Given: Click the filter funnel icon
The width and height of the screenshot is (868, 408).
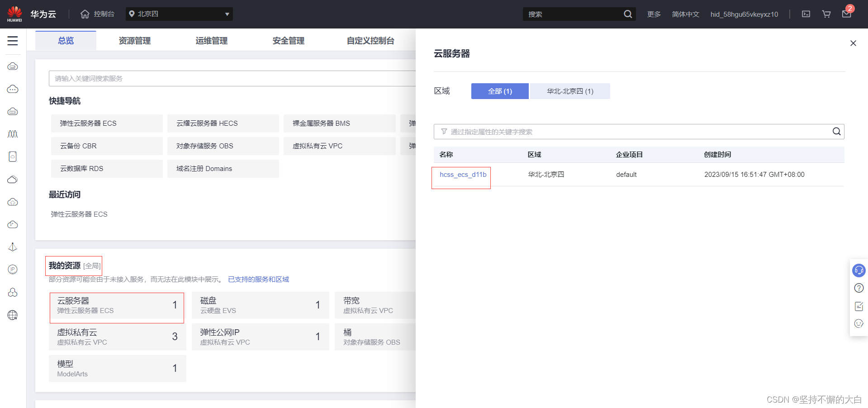Looking at the screenshot, I should coord(444,132).
